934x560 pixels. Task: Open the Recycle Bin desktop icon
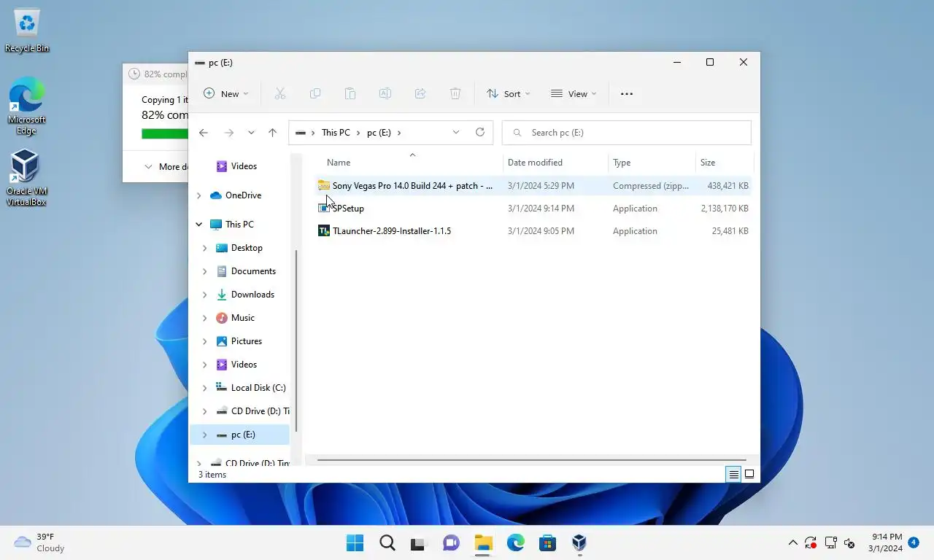pyautogui.click(x=27, y=31)
